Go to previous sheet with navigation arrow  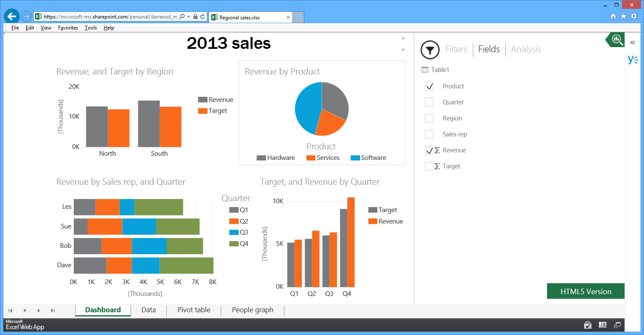(24, 311)
